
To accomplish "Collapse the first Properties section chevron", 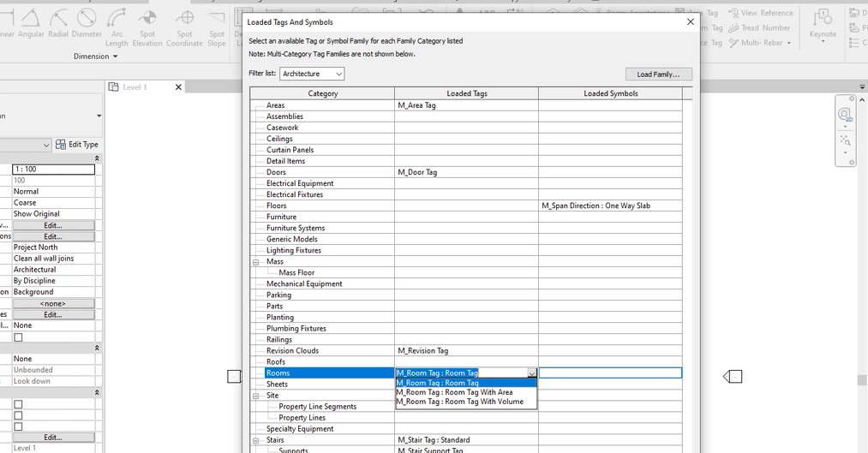I will click(x=97, y=158).
